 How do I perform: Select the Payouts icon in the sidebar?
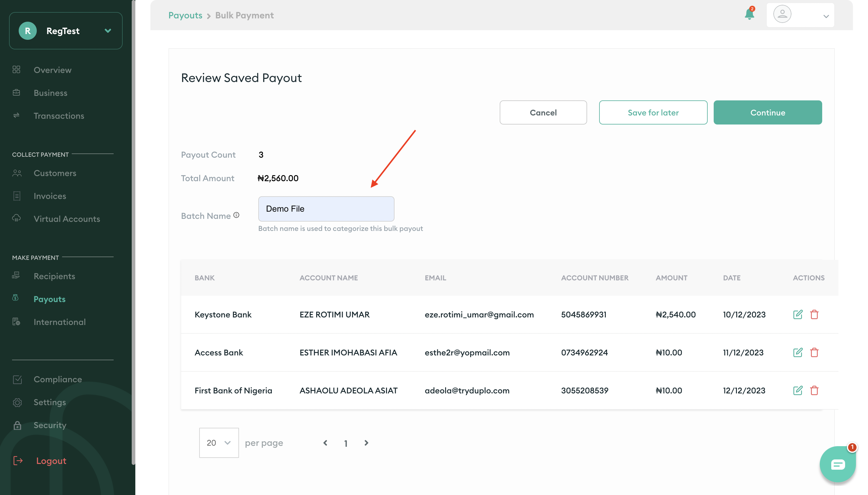(x=16, y=298)
